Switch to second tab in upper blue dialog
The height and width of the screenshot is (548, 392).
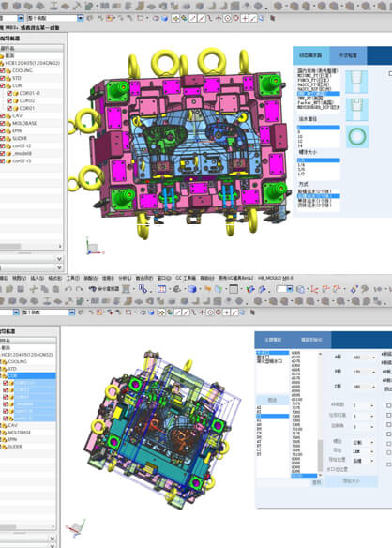[348, 55]
